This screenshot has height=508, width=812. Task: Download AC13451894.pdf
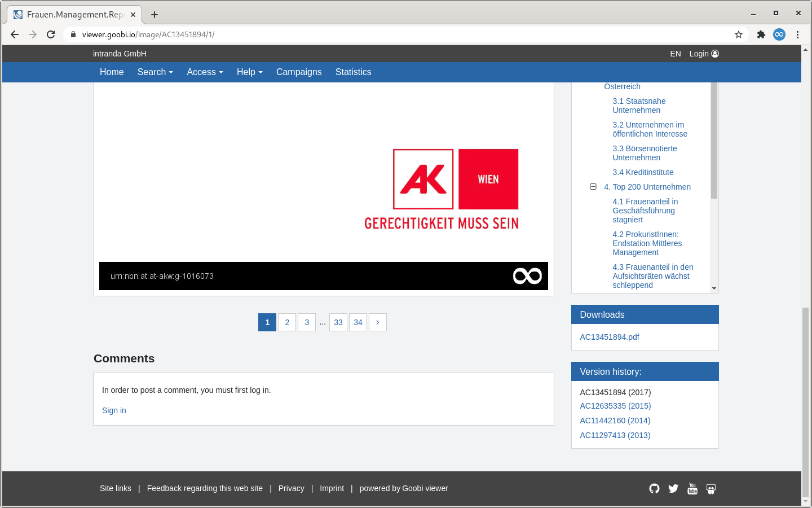610,337
